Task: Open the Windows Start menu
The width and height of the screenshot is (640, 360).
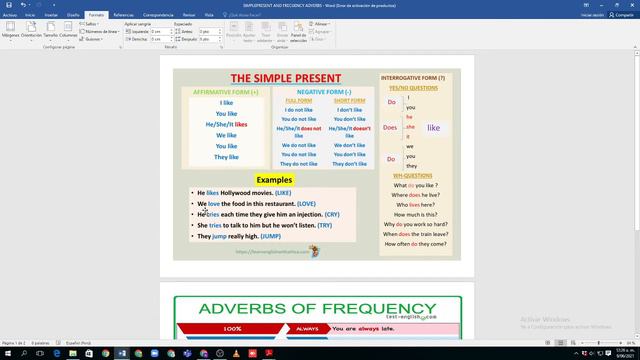Action: coord(7,353)
